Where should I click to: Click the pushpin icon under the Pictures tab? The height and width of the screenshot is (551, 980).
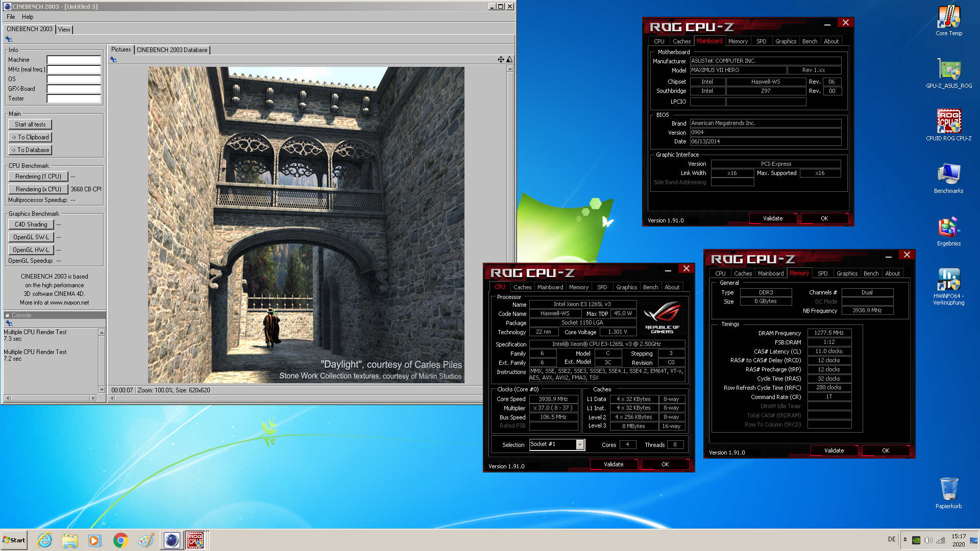point(113,60)
